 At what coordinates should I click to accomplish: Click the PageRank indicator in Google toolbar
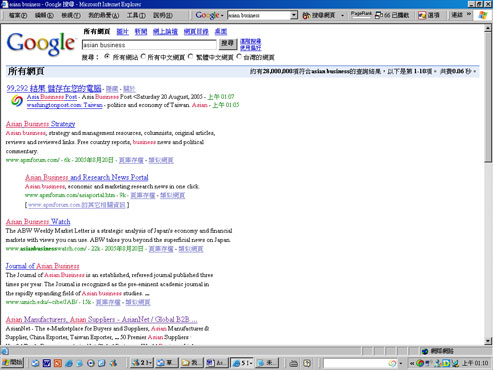point(361,14)
